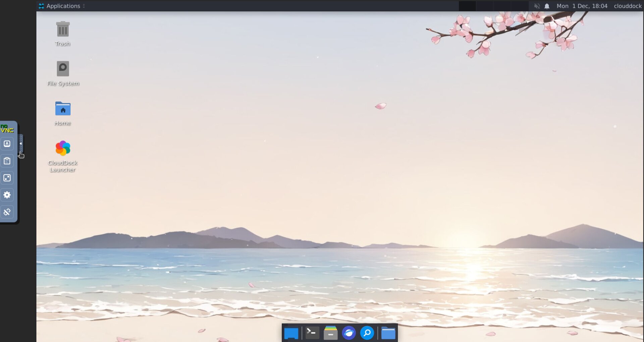Click Show Desktop in the dock
This screenshot has height=342, width=644.
(x=291, y=333)
